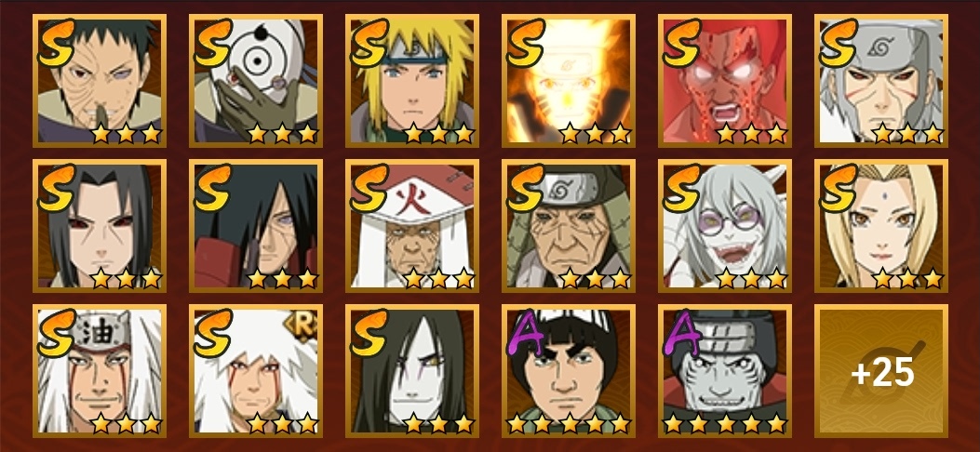Pick the blonde Minato character icon
The height and width of the screenshot is (452, 980).
[412, 81]
